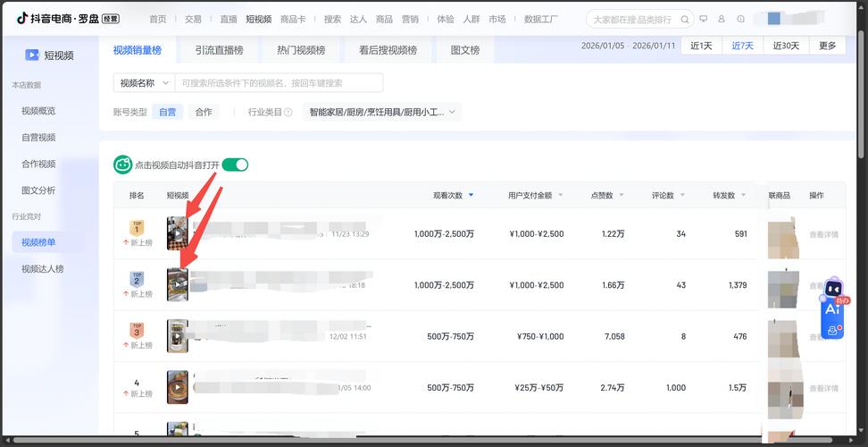Click the TOP 1 rank badge
Image resolution: width=868 pixels, height=447 pixels.
click(137, 228)
